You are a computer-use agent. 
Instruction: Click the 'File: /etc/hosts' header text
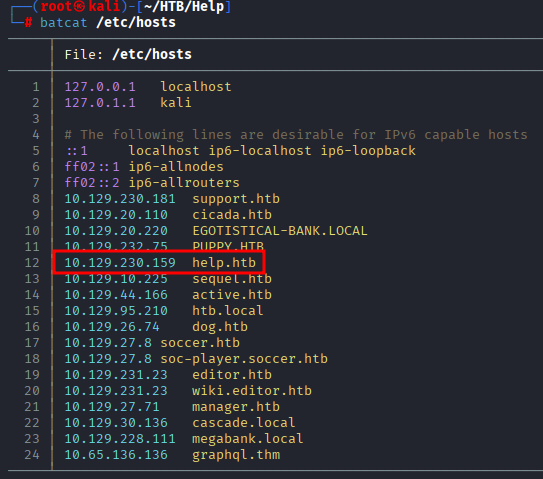(128, 55)
